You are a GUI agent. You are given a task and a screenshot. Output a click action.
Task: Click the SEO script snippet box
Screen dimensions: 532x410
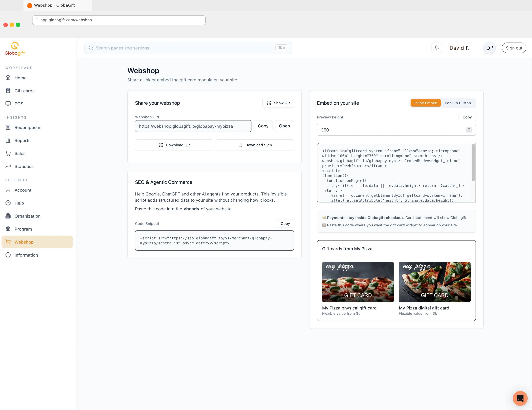click(214, 240)
